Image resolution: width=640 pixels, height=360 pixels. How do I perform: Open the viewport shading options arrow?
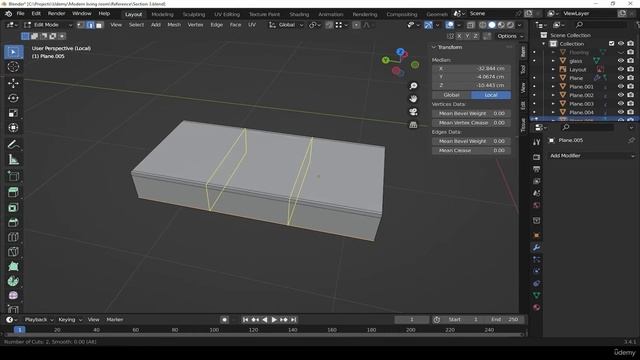click(520, 25)
